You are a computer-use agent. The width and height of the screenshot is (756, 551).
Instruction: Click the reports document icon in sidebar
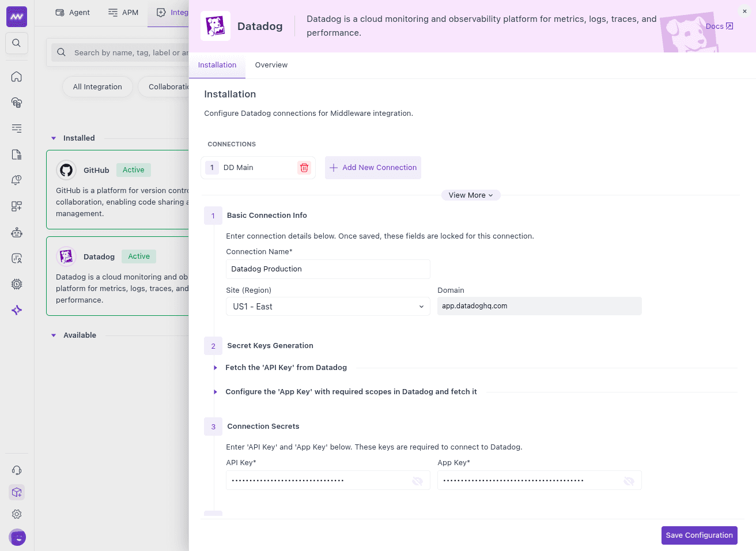pyautogui.click(x=17, y=154)
